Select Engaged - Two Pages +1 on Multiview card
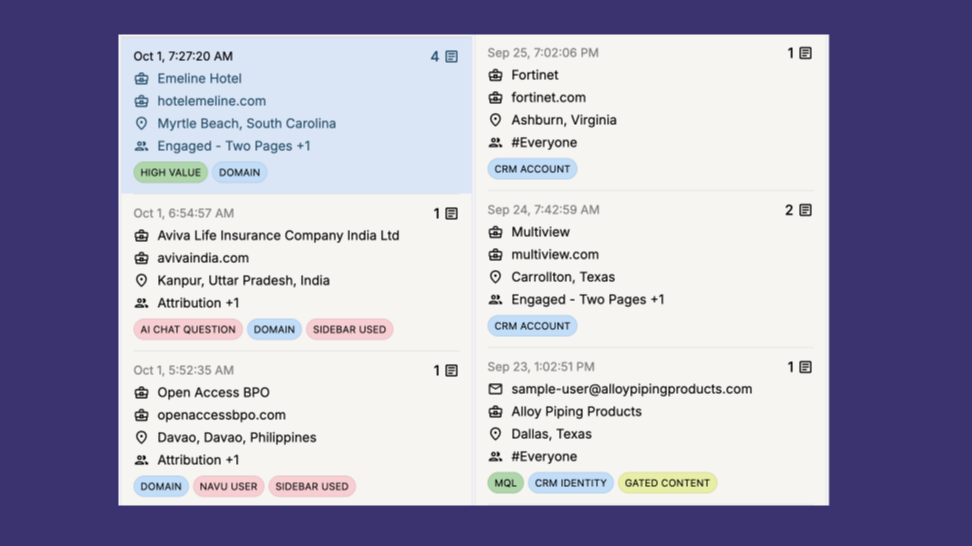Image resolution: width=972 pixels, height=546 pixels. tap(588, 300)
